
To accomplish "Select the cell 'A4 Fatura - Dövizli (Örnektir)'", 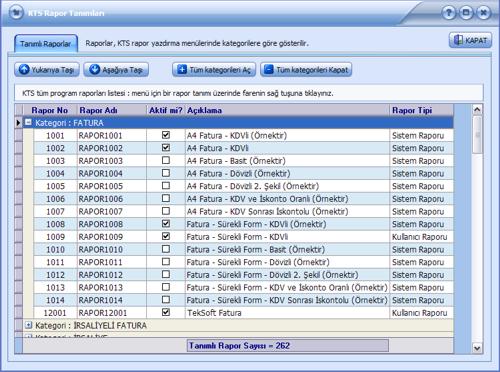I will (x=287, y=174).
